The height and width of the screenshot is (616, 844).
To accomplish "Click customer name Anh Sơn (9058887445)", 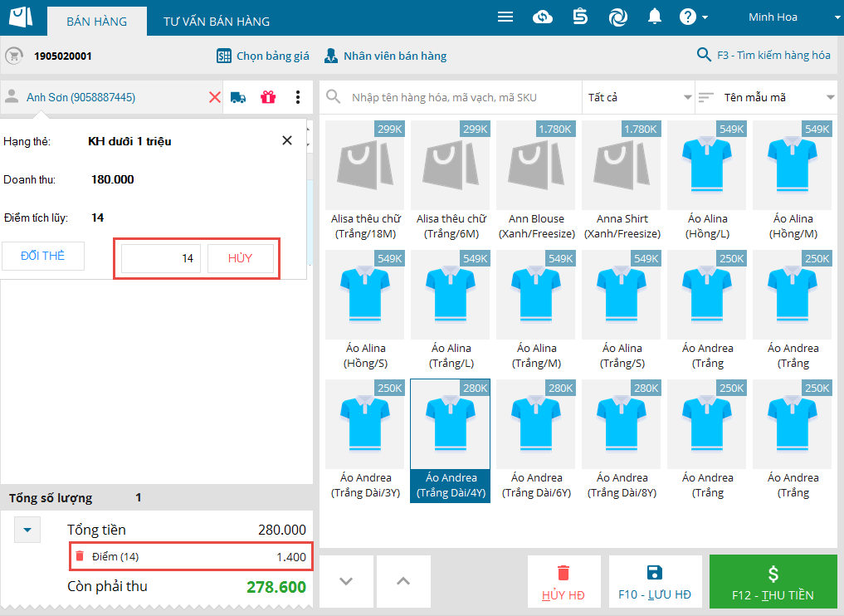I will point(80,97).
